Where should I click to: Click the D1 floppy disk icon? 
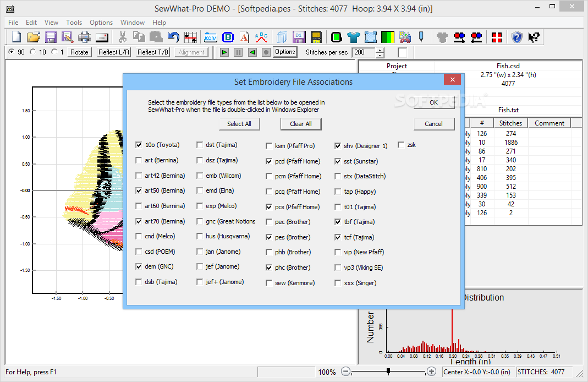point(299,37)
